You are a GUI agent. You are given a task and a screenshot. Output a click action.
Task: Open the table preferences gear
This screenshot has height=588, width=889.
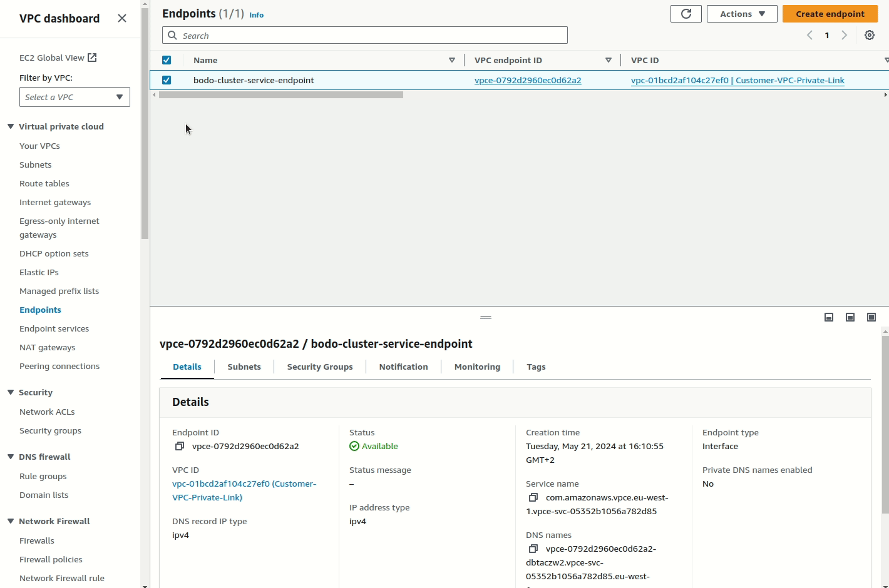click(870, 35)
